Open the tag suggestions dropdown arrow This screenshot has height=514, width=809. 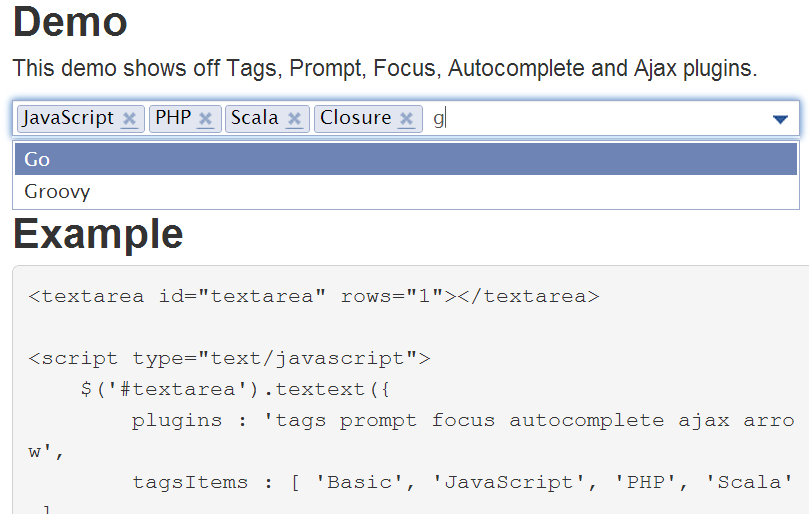tap(780, 120)
